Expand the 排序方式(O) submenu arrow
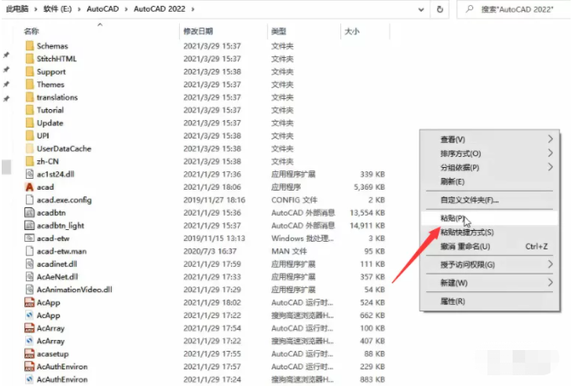The width and height of the screenshot is (579, 392). pos(550,153)
